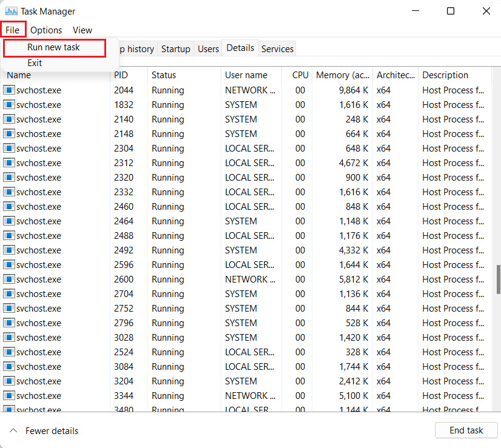
Task: Open the Options menu
Action: coord(46,30)
